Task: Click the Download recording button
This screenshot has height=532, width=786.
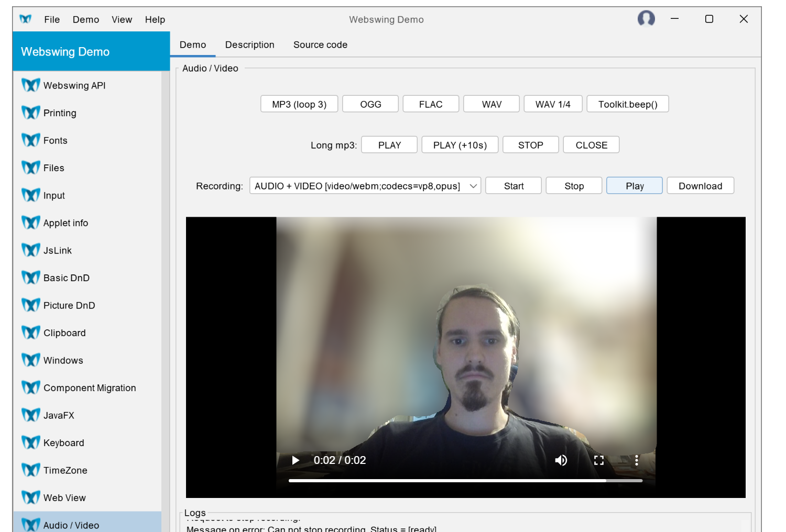Action: point(700,186)
